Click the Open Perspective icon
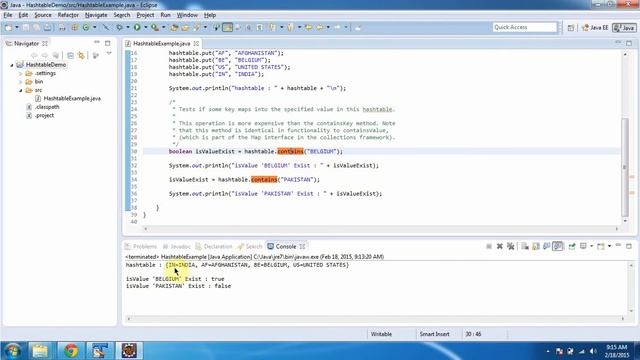The height and width of the screenshot is (360, 640). tap(571, 27)
